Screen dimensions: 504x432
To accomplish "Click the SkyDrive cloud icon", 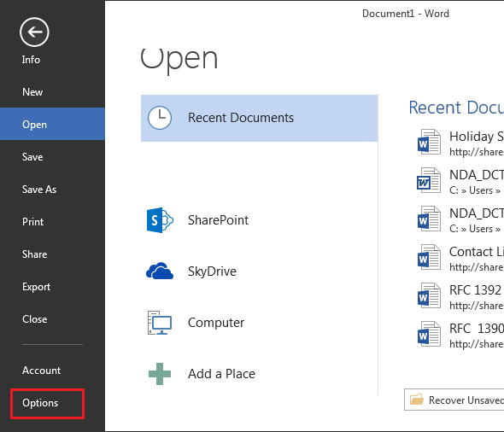I will pos(160,271).
